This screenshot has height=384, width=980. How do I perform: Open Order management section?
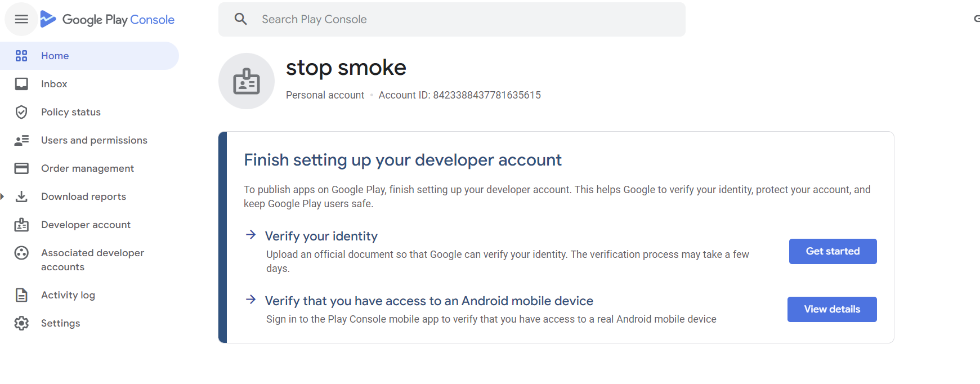[90, 168]
